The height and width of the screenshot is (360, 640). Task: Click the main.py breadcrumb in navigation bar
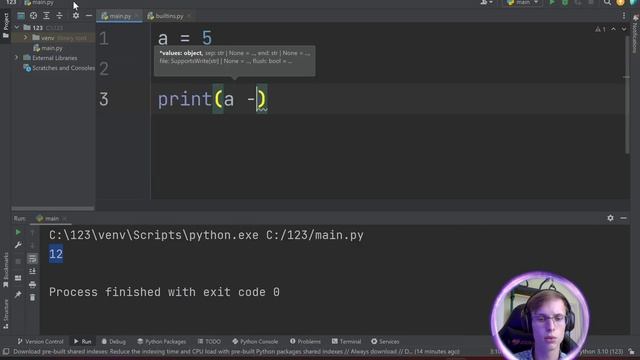point(39,3)
